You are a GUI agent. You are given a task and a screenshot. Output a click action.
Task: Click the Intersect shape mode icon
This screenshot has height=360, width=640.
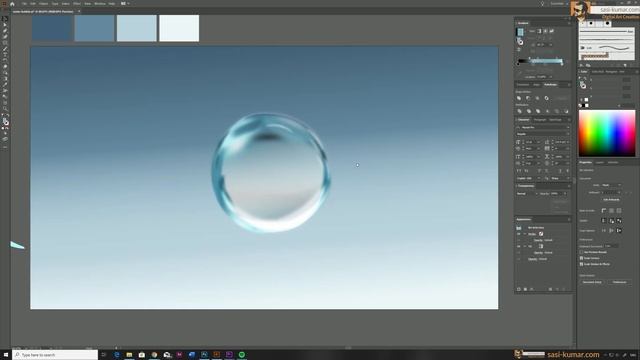pyautogui.click(x=537, y=98)
